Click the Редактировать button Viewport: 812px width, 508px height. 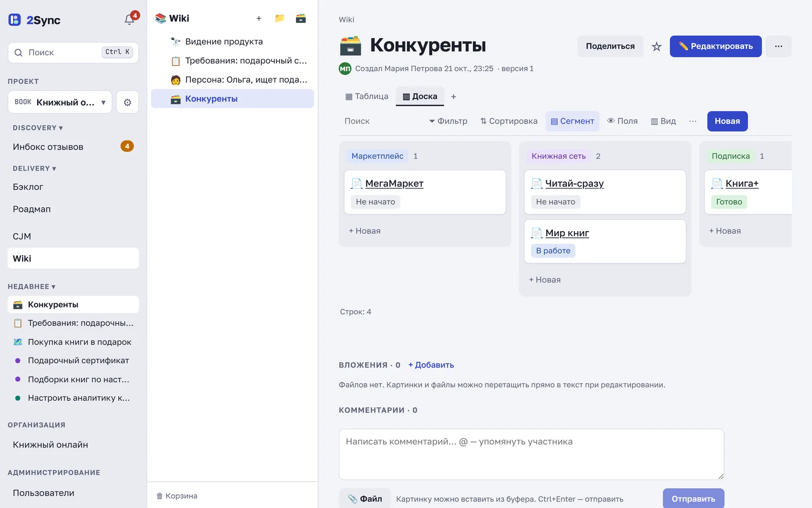716,46
